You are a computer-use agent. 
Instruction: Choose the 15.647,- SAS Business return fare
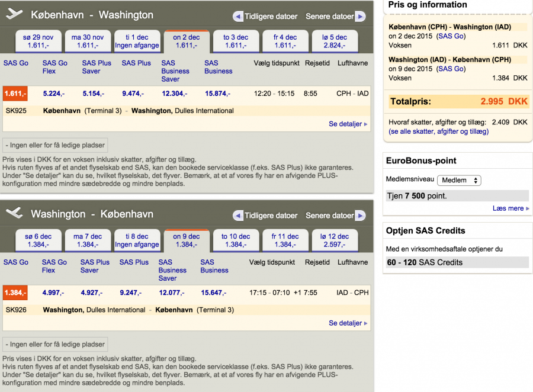coord(213,293)
